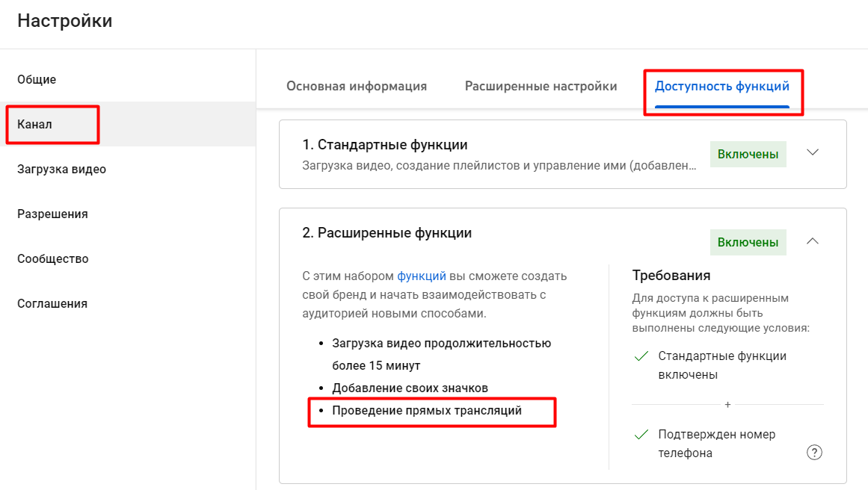The width and height of the screenshot is (868, 490).
Task: Follow the blue функций link
Action: pyautogui.click(x=422, y=276)
